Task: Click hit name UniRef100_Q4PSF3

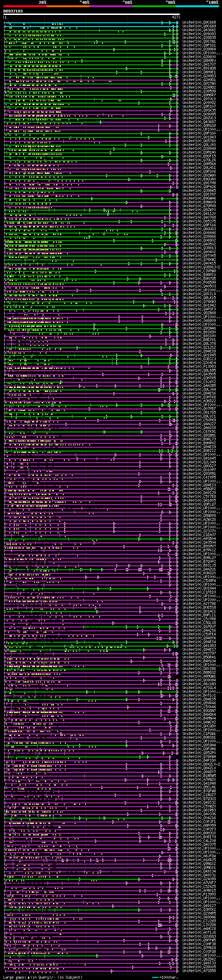Action: tap(199, 309)
